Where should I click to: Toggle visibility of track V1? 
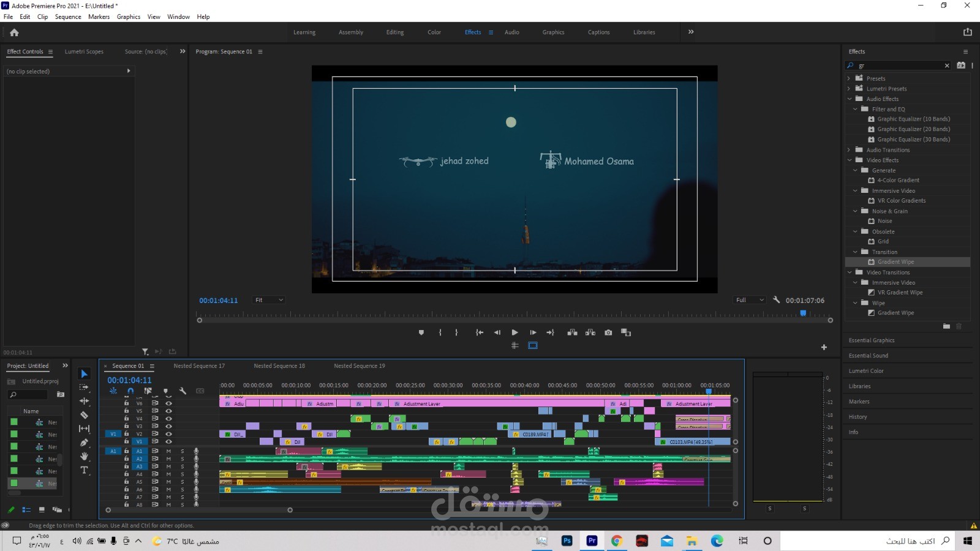pyautogui.click(x=168, y=441)
